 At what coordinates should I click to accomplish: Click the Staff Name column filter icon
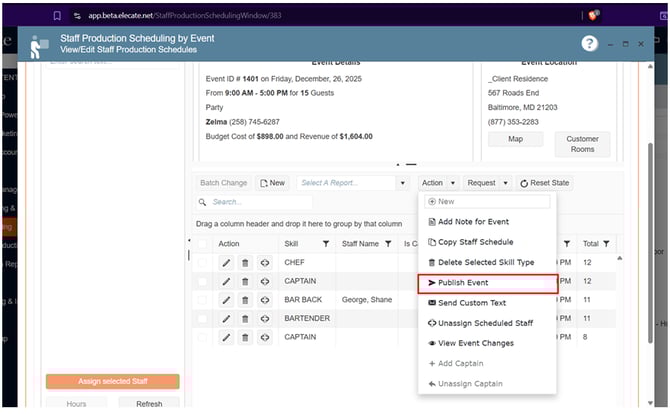click(x=388, y=243)
